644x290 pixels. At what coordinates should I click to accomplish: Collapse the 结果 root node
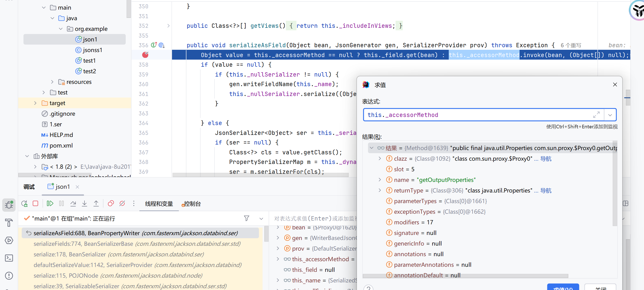tap(372, 148)
